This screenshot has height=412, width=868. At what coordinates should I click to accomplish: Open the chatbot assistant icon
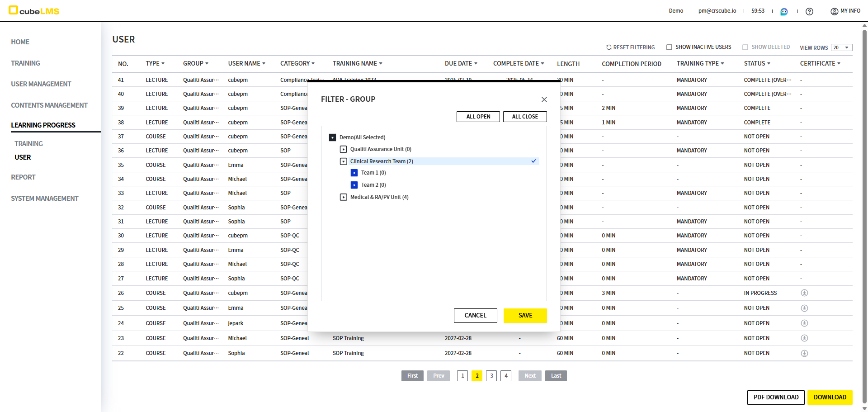pyautogui.click(x=784, y=11)
